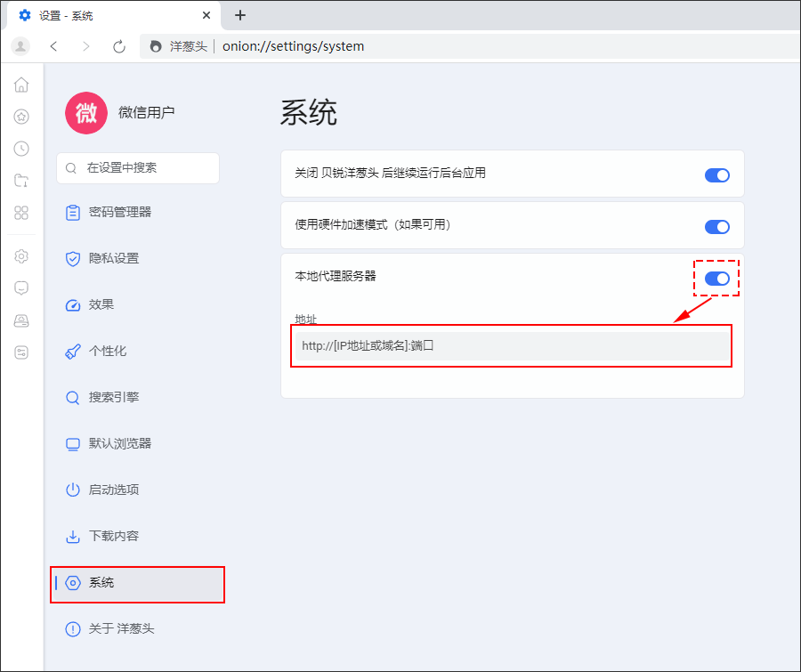Click the proxy 地址 input field
Screen dimensions: 801x672
click(512, 346)
